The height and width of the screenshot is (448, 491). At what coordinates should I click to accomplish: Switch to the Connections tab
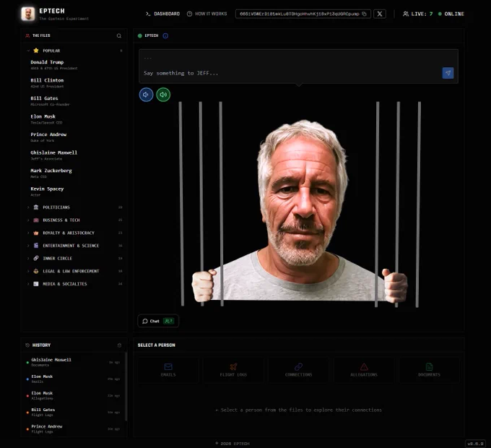pos(298,370)
